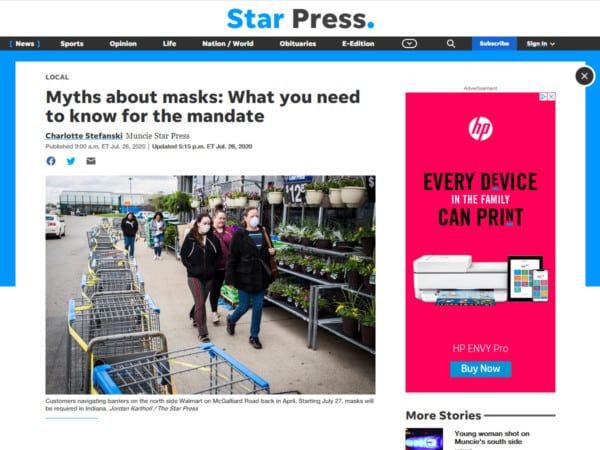The width and height of the screenshot is (600, 450).
Task: Close the overlay with X button
Action: tap(584, 76)
